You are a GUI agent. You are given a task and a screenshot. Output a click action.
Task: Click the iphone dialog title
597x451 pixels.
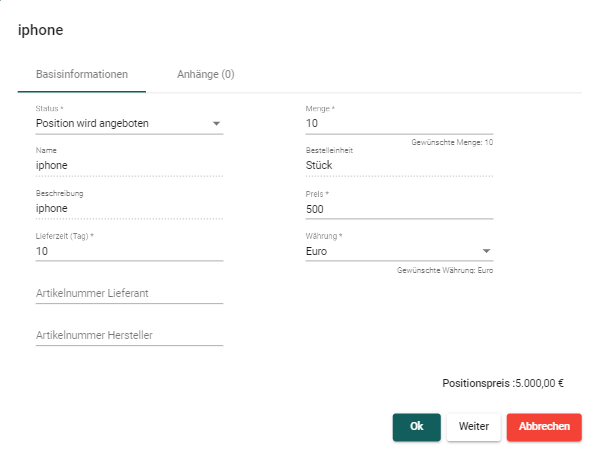coord(40,30)
